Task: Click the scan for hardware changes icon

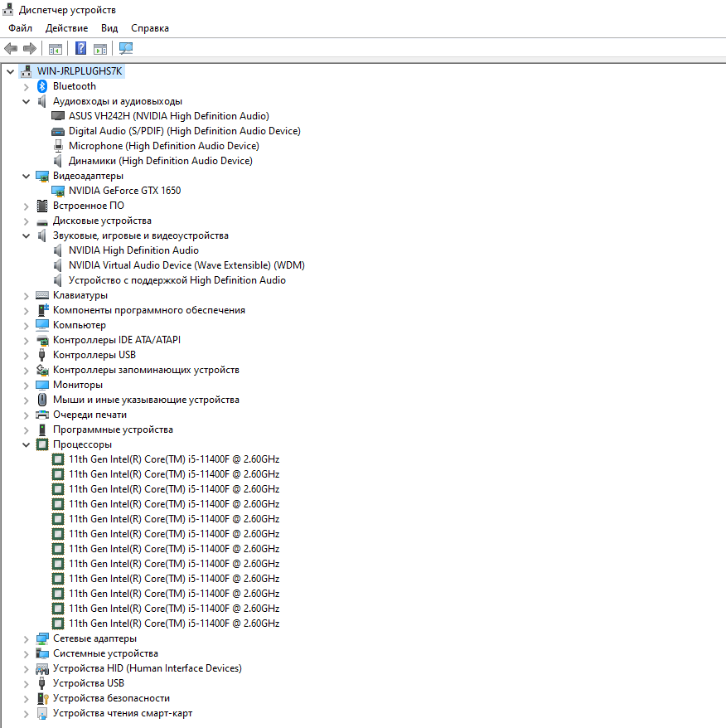Action: point(126,48)
